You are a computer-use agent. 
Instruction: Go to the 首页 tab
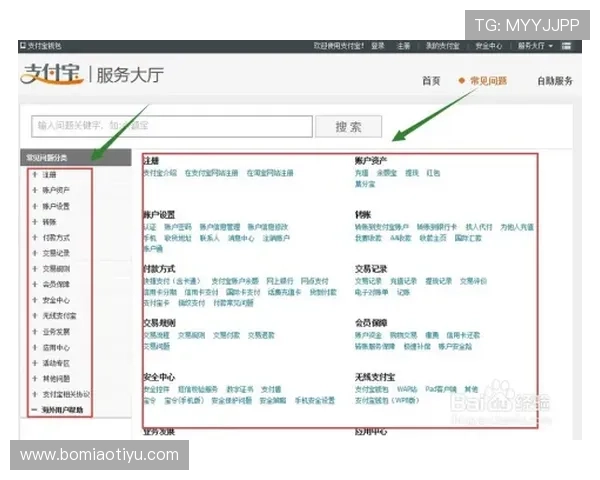click(x=431, y=81)
